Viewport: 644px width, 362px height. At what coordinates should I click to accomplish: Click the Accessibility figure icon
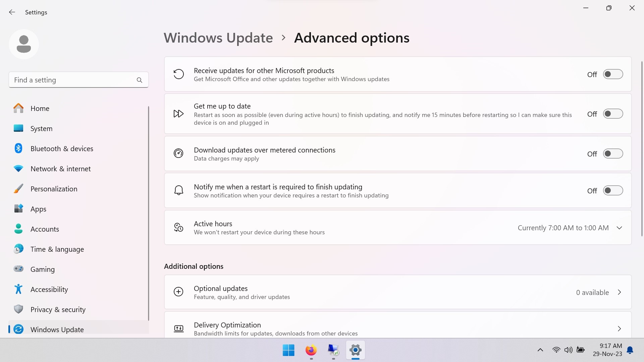[x=18, y=289]
